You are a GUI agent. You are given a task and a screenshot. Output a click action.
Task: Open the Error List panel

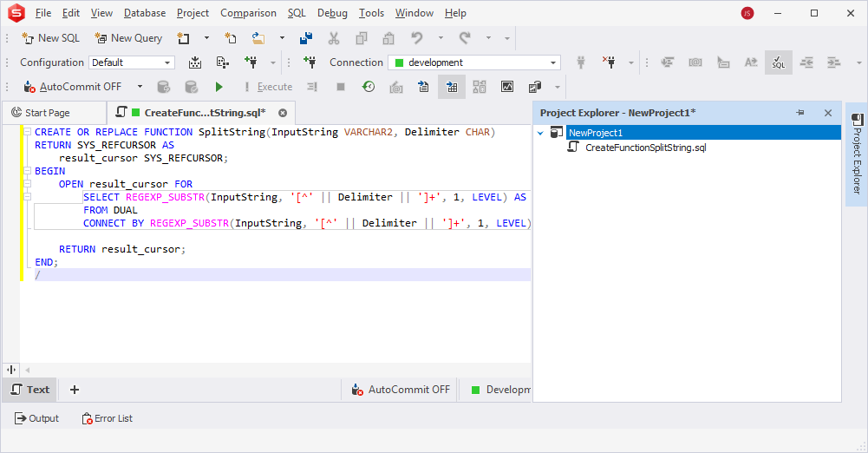108,418
